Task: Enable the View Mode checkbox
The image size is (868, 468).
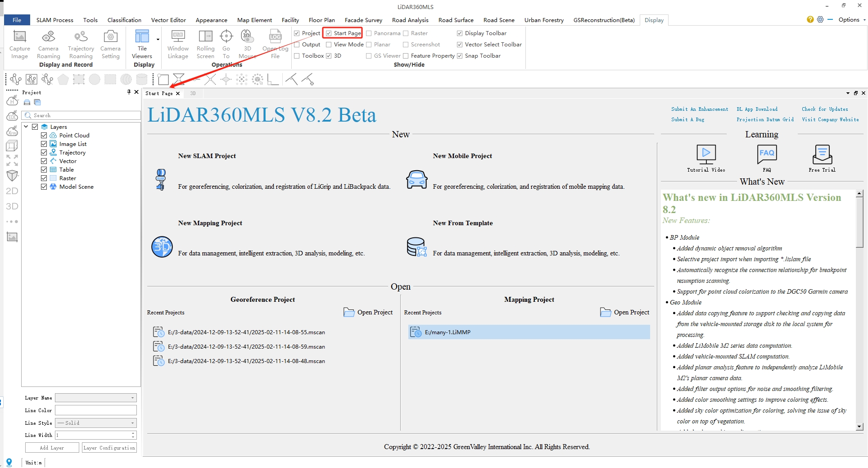Action: tap(329, 45)
